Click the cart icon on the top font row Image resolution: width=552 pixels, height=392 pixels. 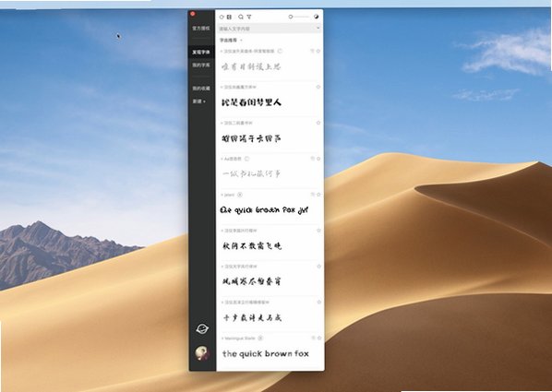tap(312, 51)
